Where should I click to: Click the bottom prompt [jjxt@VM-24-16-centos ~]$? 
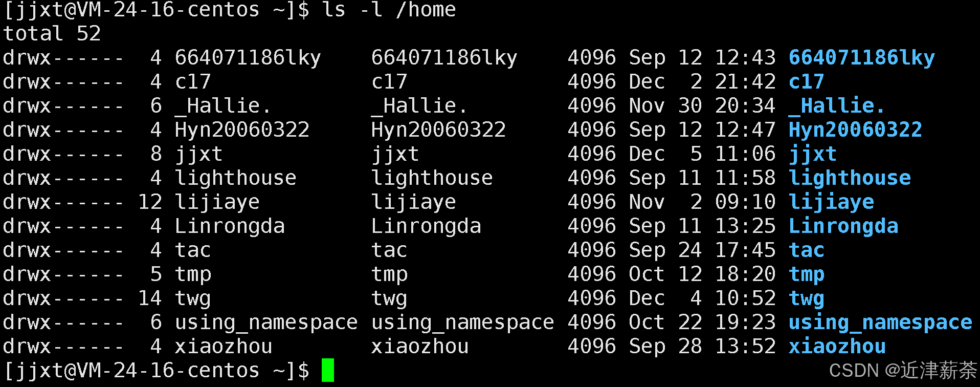[157, 370]
